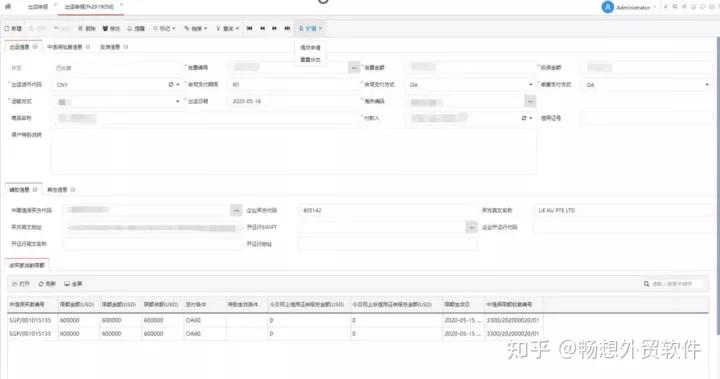Go to previous record arrow icon
720x379 pixels.
click(x=262, y=28)
